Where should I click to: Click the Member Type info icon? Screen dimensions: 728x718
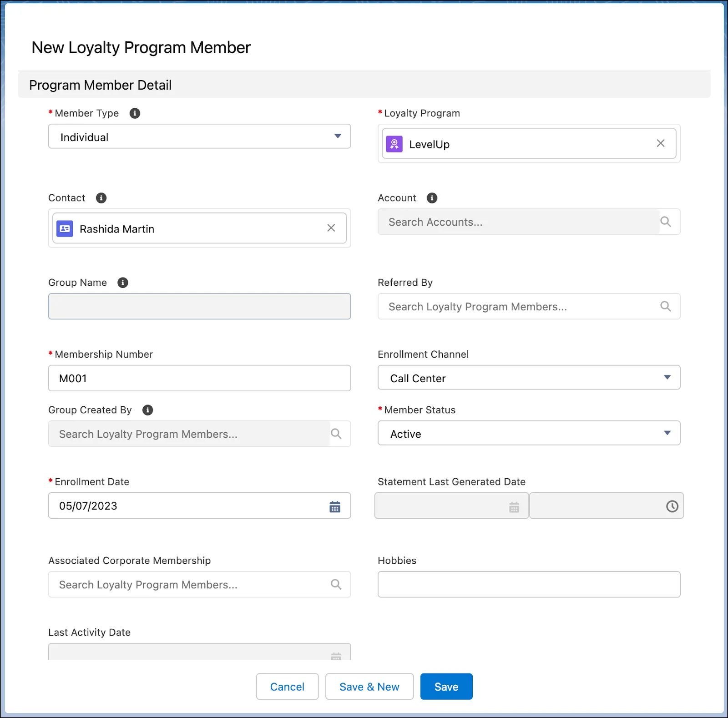[134, 113]
